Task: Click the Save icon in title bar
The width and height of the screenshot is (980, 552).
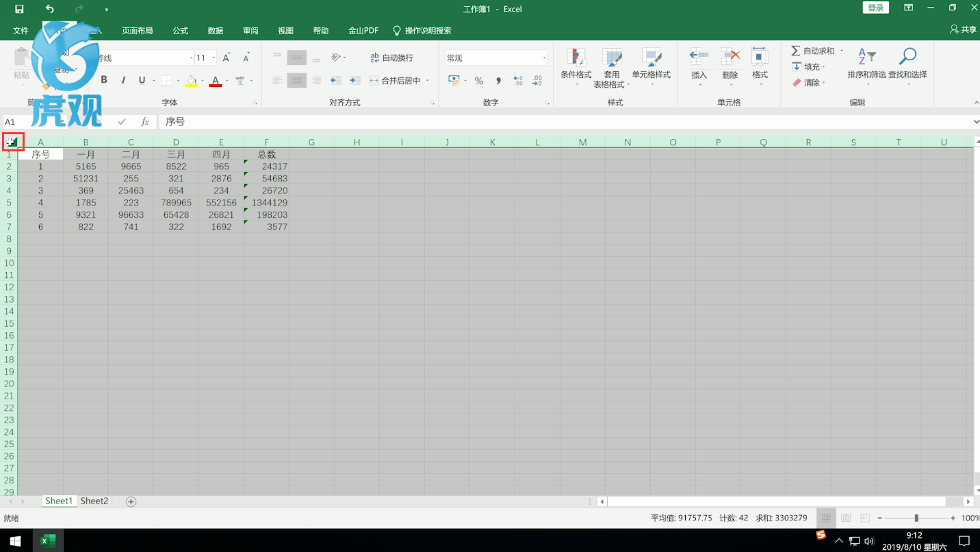Action: click(19, 9)
